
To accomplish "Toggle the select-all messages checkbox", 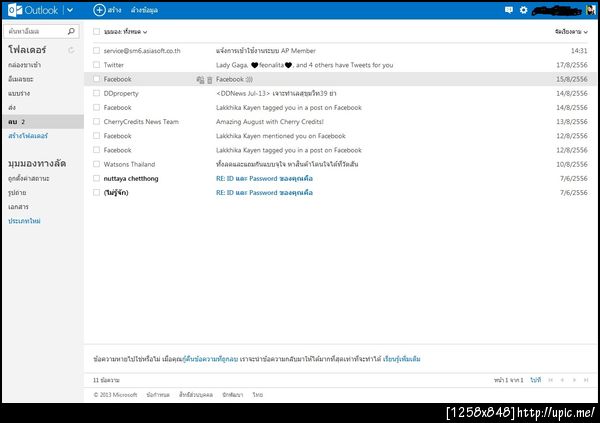I will pyautogui.click(x=96, y=32).
